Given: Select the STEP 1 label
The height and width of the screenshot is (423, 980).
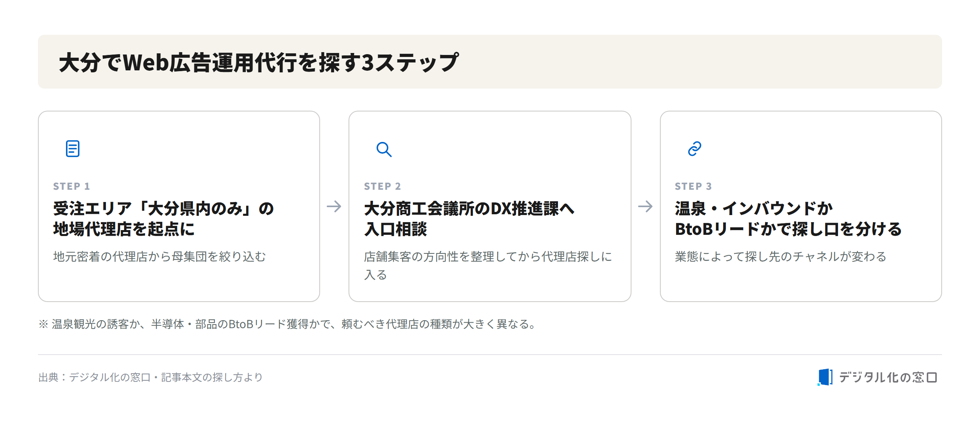Looking at the screenshot, I should tap(72, 186).
